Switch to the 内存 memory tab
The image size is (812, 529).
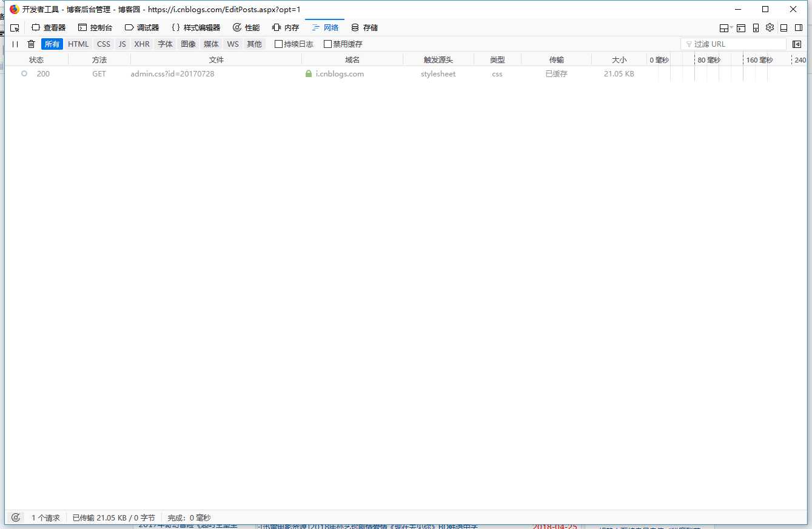[x=286, y=28]
